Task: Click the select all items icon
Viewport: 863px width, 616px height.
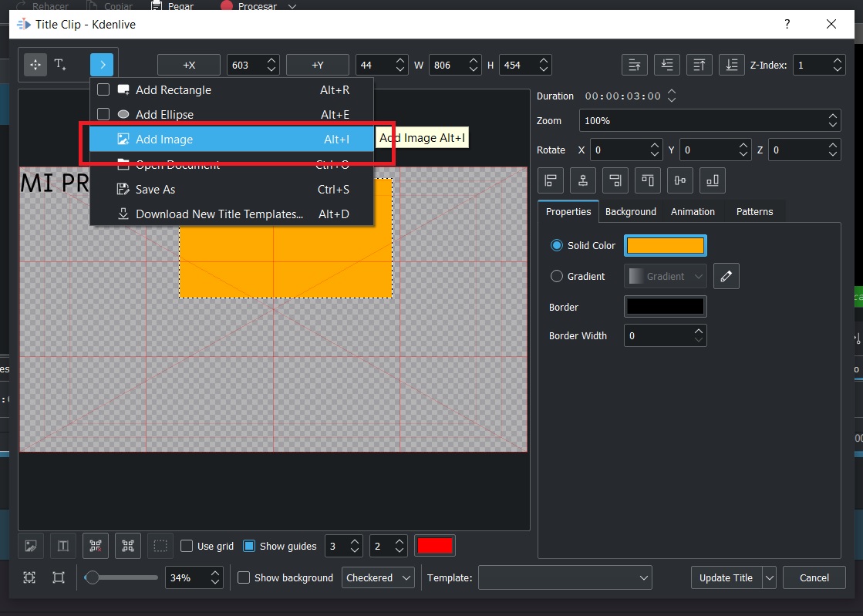Action: click(x=128, y=546)
